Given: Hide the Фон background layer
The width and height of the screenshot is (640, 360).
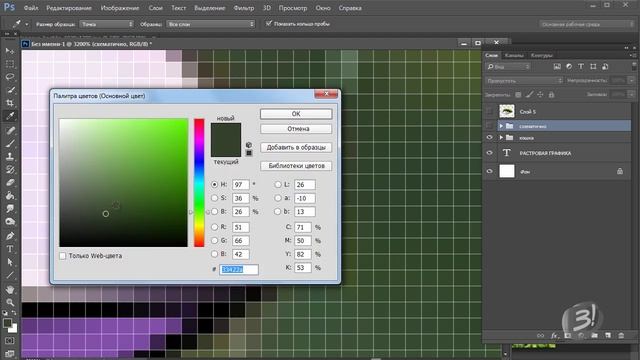Looking at the screenshot, I should coord(489,171).
